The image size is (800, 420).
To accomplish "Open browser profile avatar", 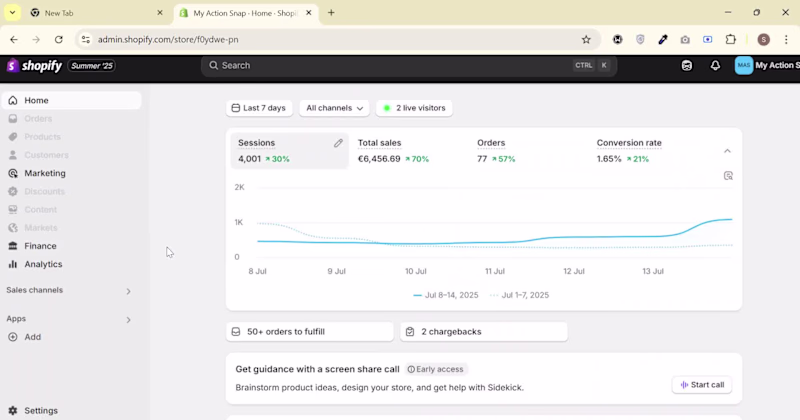I will click(764, 39).
